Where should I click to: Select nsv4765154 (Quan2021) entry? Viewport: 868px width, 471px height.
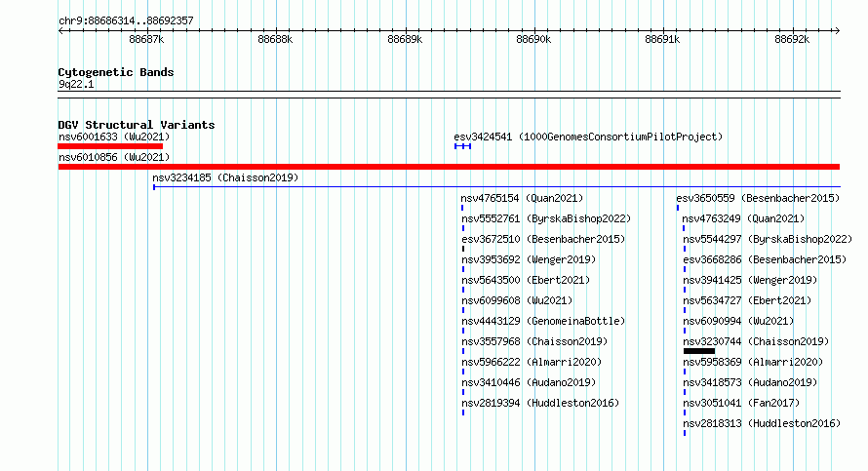tap(522, 198)
